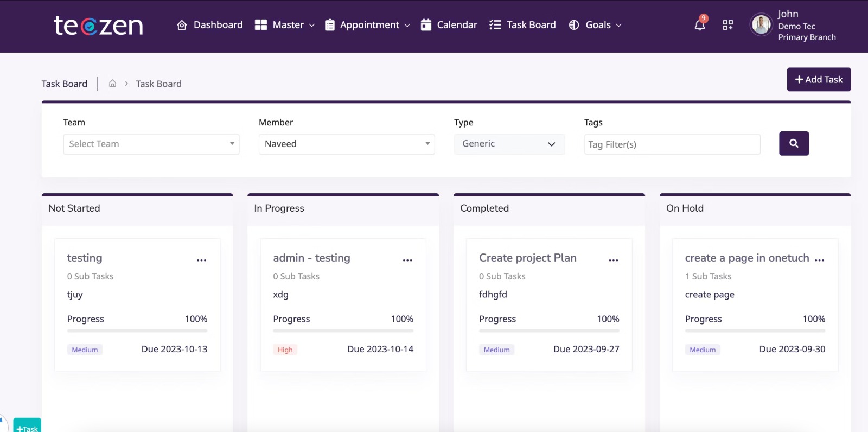868x432 pixels.
Task: Open the quick-add grid icon in header
Action: (728, 25)
